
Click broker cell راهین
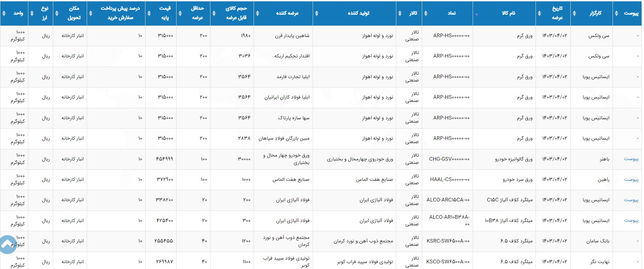coord(604,179)
